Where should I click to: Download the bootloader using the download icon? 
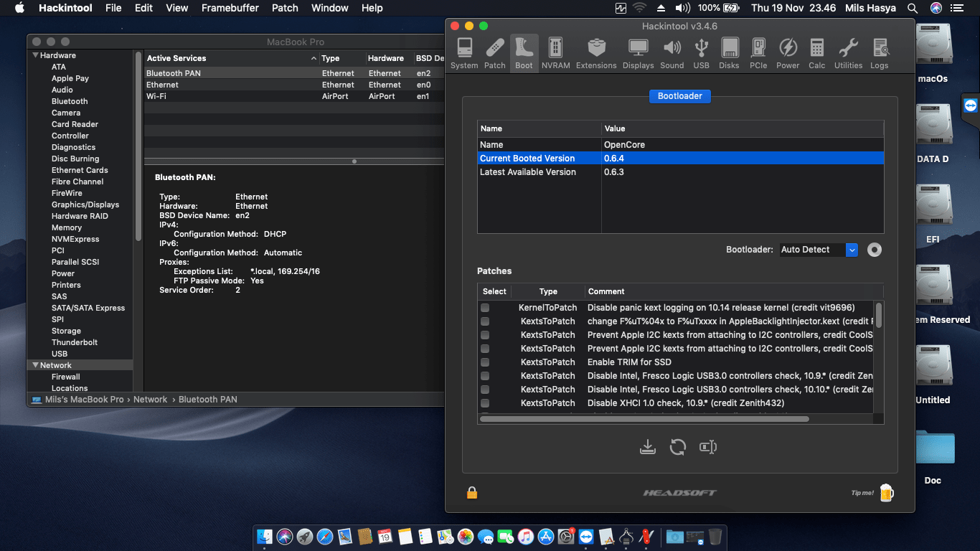tap(648, 446)
